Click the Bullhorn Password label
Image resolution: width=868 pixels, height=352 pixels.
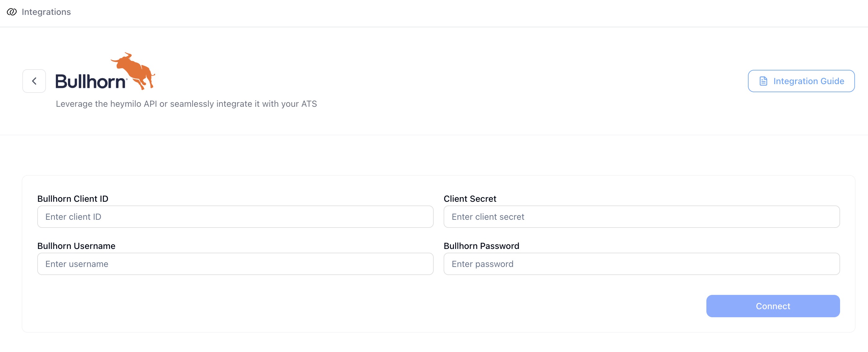(481, 246)
